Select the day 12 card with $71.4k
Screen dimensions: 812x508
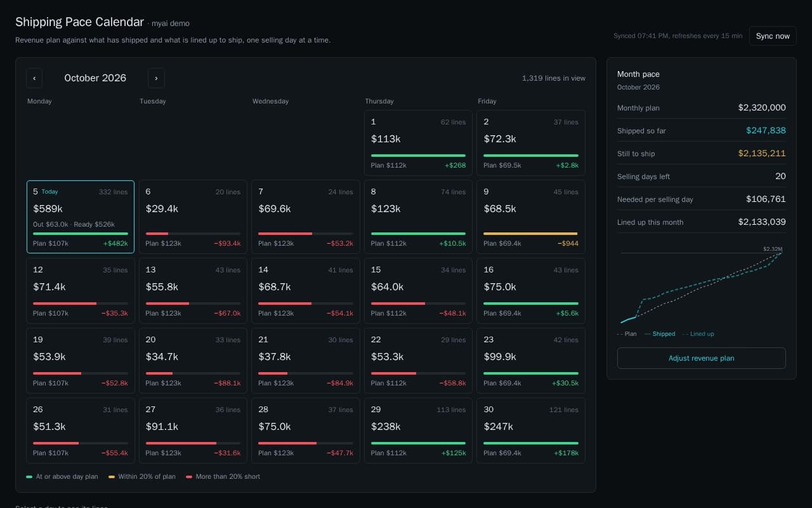[81, 291]
